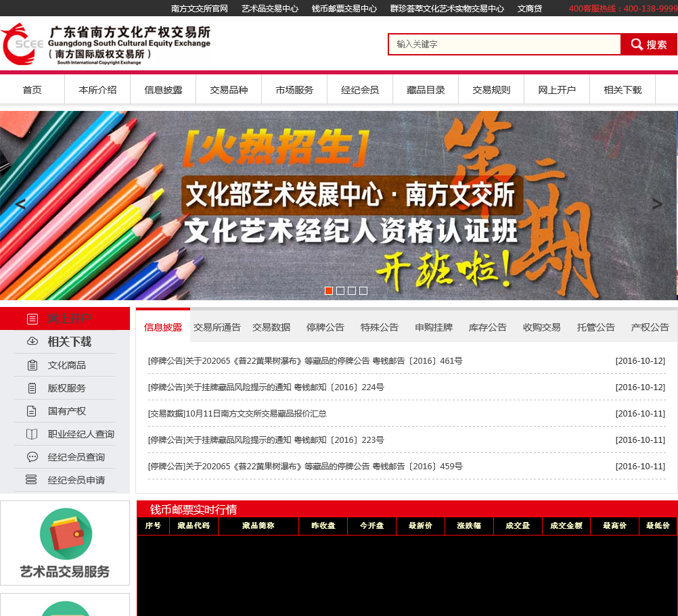678x616 pixels.
Task: Click the 涨跌幅 table column header
Action: [469, 525]
